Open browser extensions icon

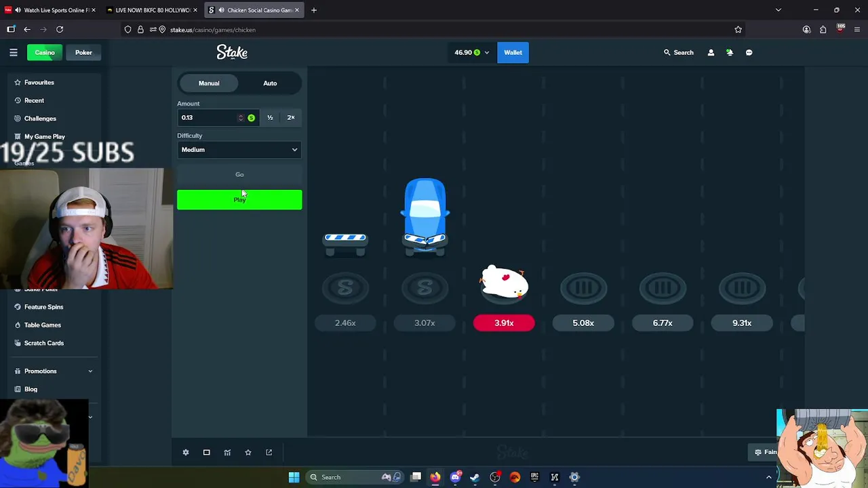tap(823, 29)
